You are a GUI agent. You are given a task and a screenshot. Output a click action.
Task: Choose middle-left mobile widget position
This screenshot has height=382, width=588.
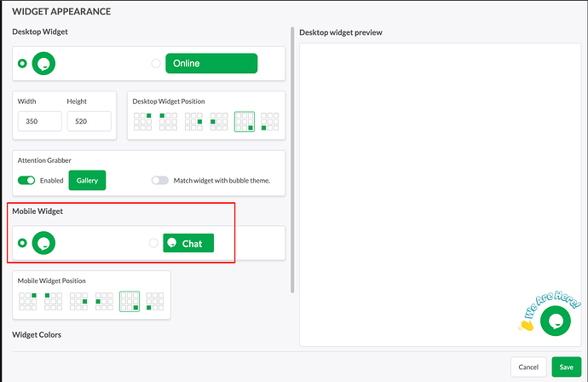coord(104,301)
